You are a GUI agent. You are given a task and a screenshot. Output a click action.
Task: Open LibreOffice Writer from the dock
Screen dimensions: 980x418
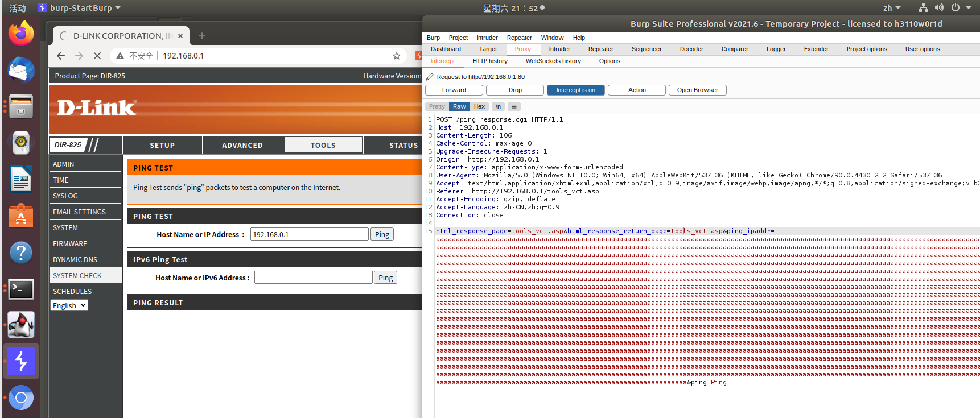click(21, 179)
